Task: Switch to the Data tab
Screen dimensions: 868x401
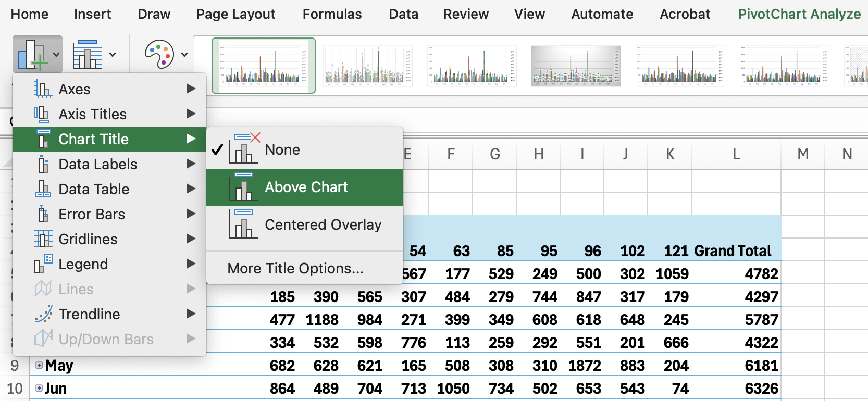Action: point(404,14)
